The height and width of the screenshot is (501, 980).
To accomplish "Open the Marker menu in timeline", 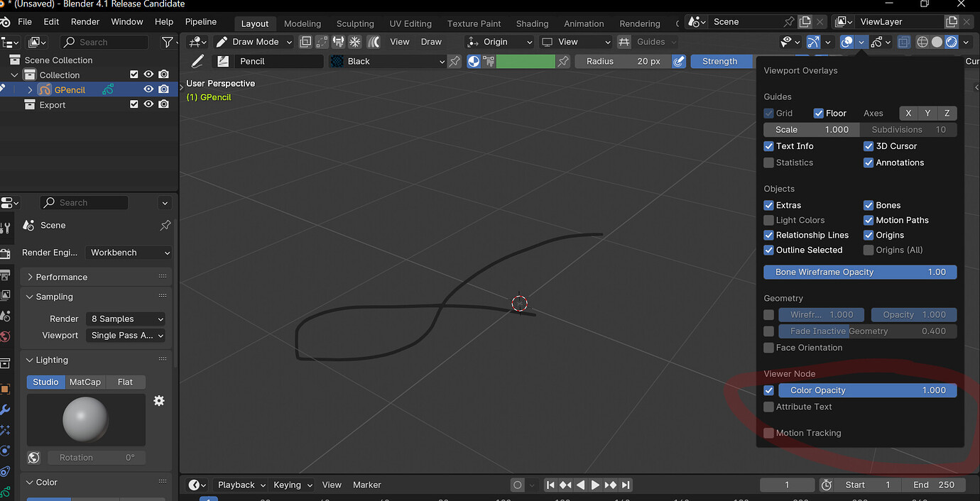I will 367,485.
